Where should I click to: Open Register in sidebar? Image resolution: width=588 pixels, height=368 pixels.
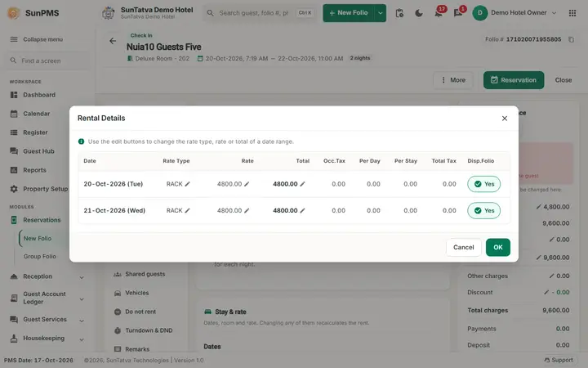point(35,132)
